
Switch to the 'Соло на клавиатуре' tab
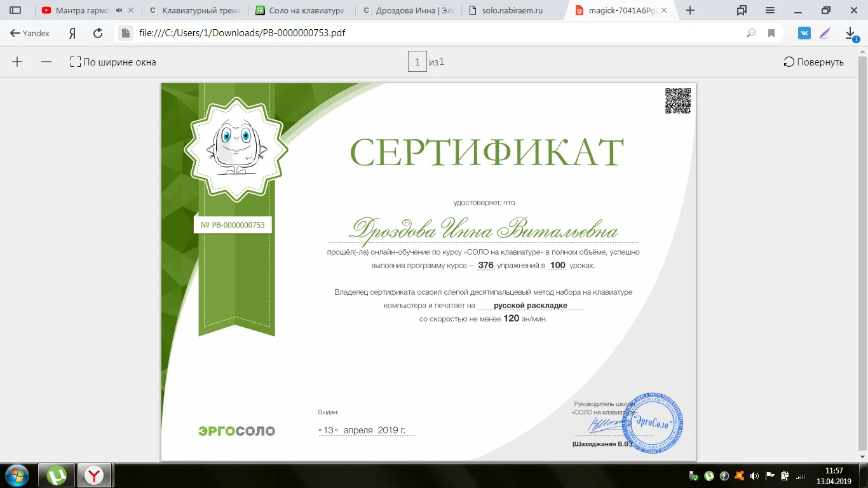pos(300,10)
